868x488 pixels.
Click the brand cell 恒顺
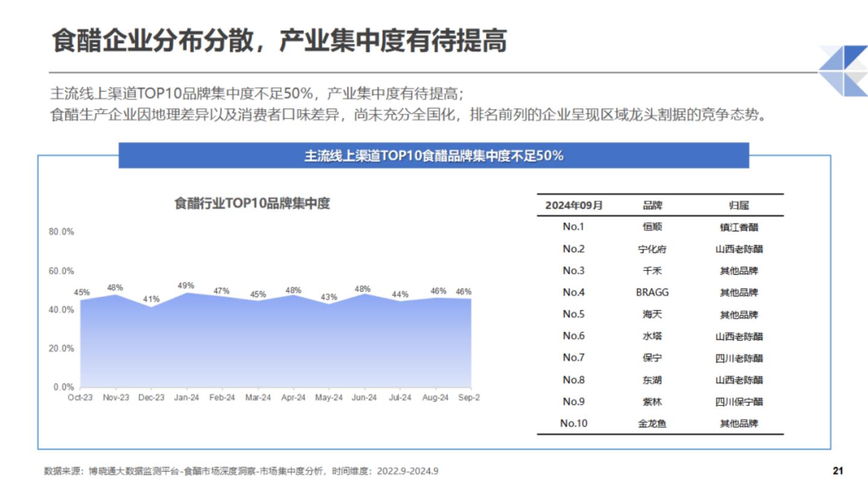pyautogui.click(x=652, y=227)
